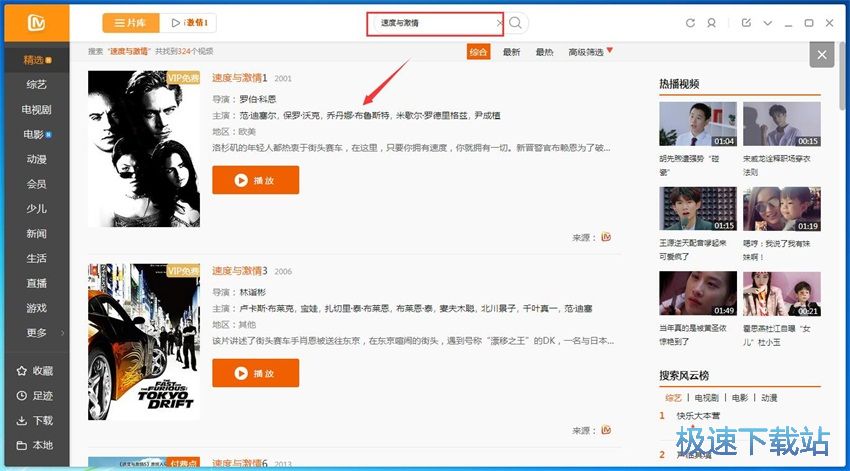Screen dimensions: 850x471
Task: Select 新闻 in the sidebar
Action: (37, 234)
